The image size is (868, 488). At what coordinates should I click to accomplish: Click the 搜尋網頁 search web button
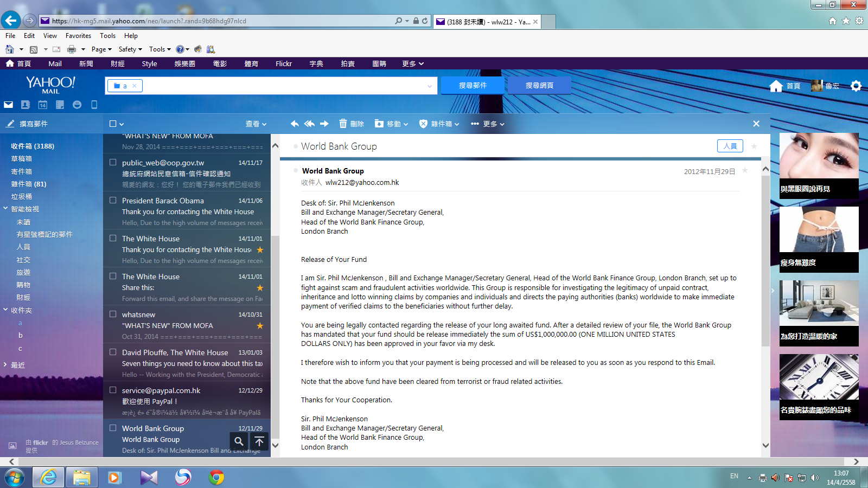(539, 86)
